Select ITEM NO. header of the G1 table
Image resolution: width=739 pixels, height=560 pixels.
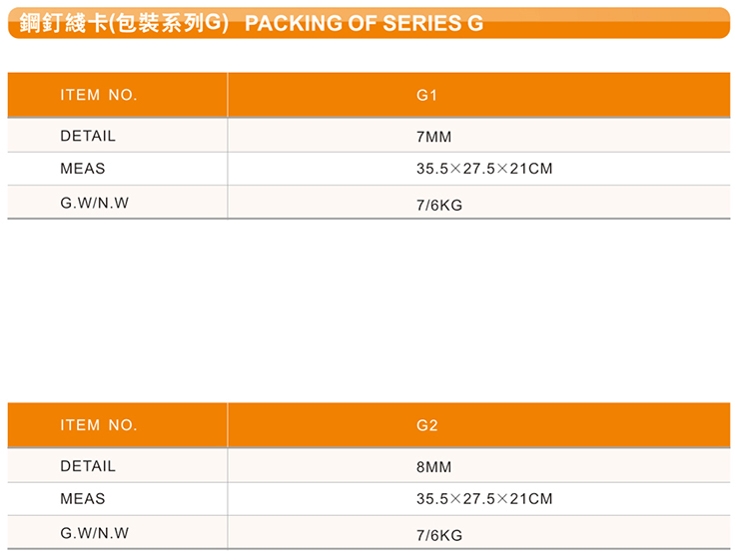click(x=98, y=96)
